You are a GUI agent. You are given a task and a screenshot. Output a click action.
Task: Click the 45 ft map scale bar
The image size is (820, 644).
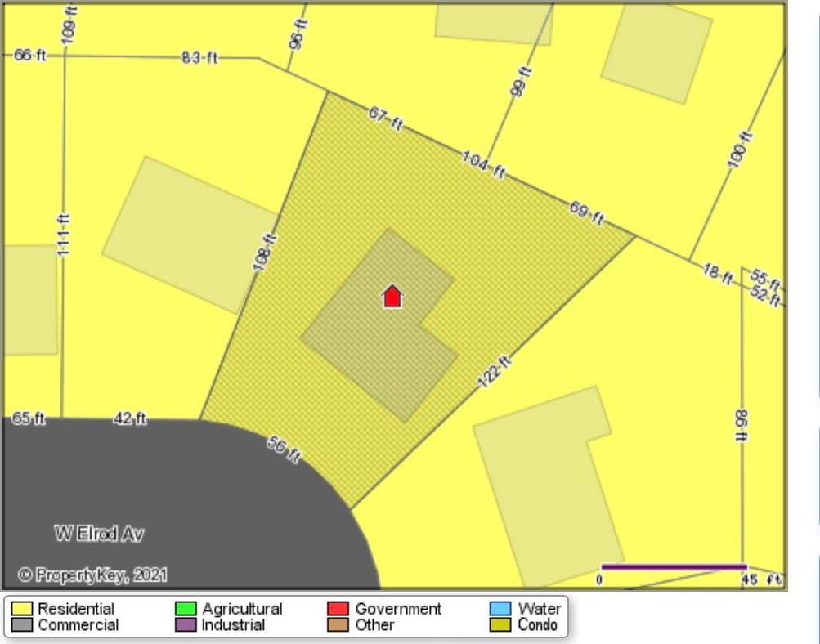coord(674,566)
